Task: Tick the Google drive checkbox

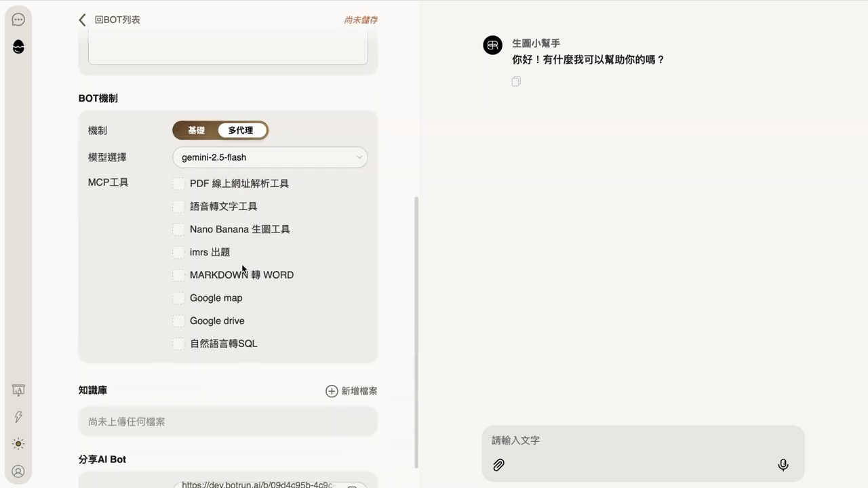Action: [x=178, y=321]
